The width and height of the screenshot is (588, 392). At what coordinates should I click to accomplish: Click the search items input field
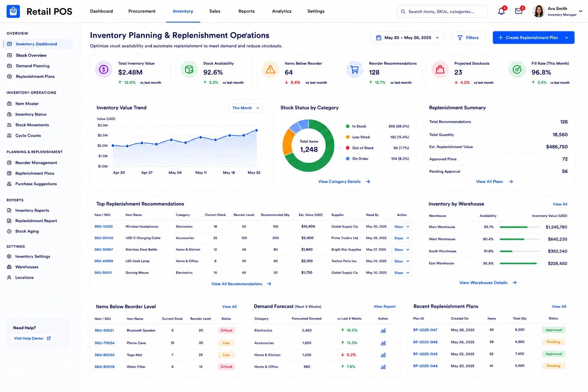click(x=443, y=11)
